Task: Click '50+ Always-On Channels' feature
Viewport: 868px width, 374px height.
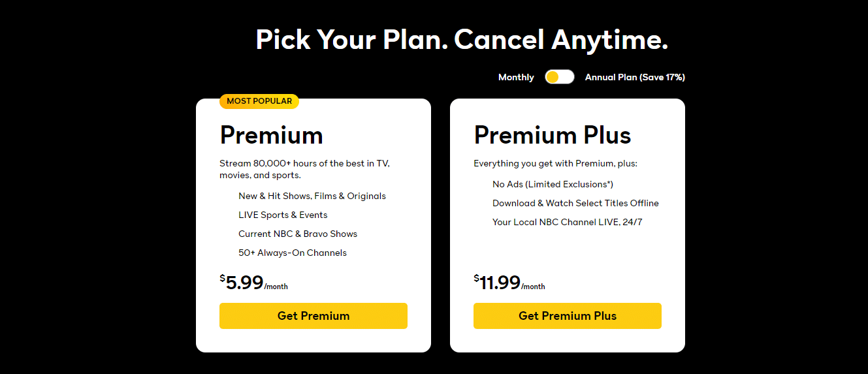Action: [x=293, y=253]
